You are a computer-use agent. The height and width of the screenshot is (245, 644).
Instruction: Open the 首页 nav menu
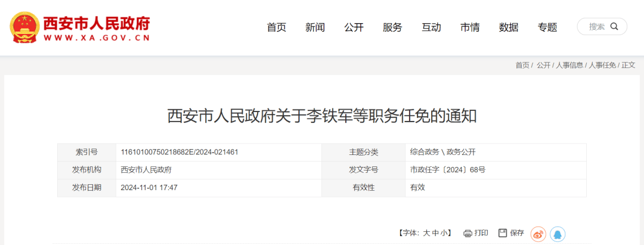pyautogui.click(x=277, y=27)
